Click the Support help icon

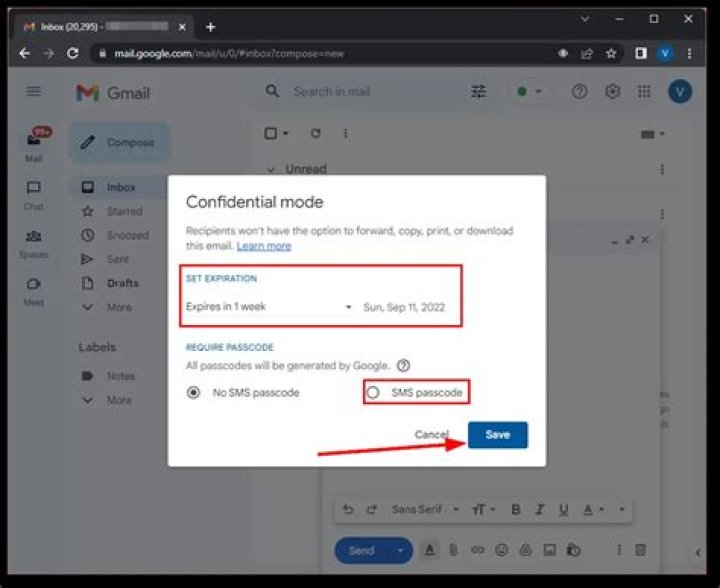pos(579,91)
